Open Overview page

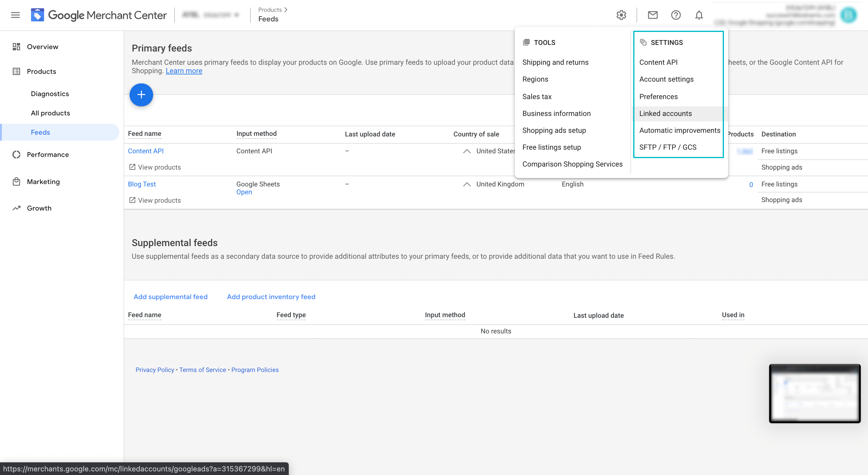(42, 47)
